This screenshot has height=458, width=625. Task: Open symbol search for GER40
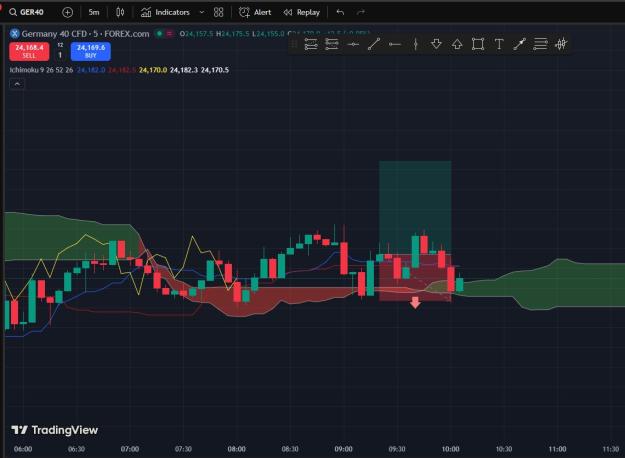(26, 12)
